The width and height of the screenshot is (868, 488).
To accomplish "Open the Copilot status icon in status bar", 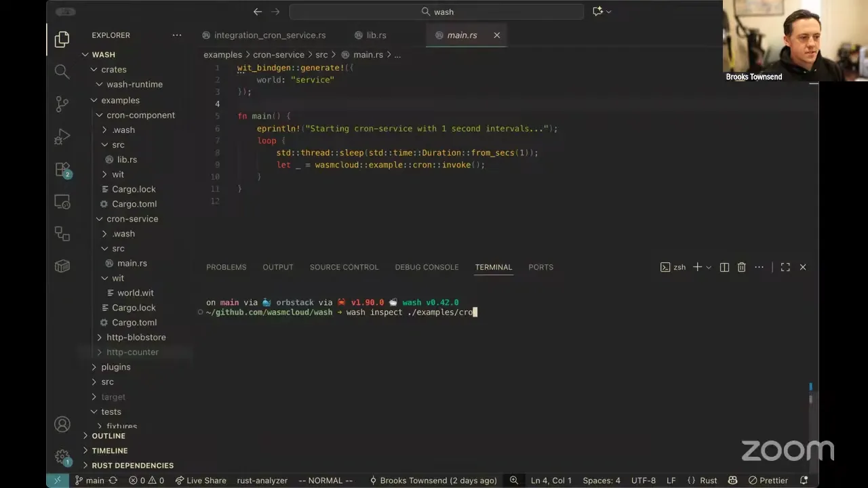I will tap(732, 480).
